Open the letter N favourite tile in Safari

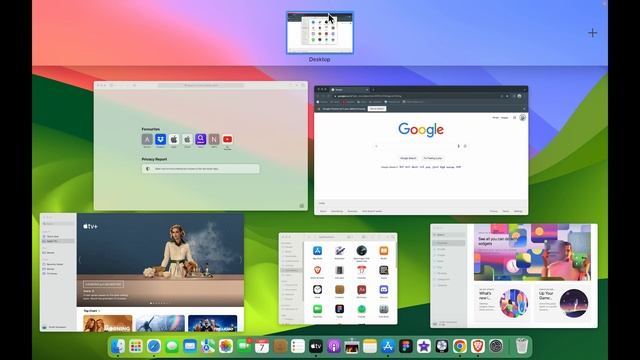click(x=214, y=139)
